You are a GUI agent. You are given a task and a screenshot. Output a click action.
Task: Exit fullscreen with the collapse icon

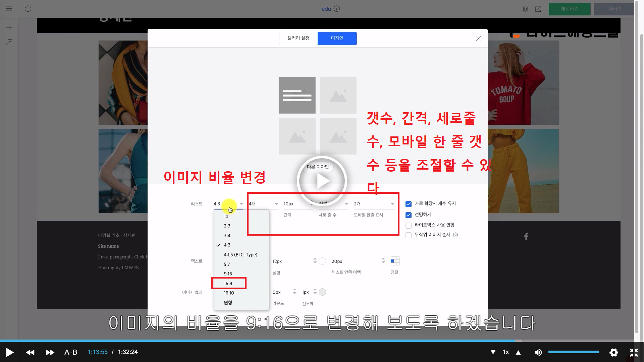coord(634,352)
